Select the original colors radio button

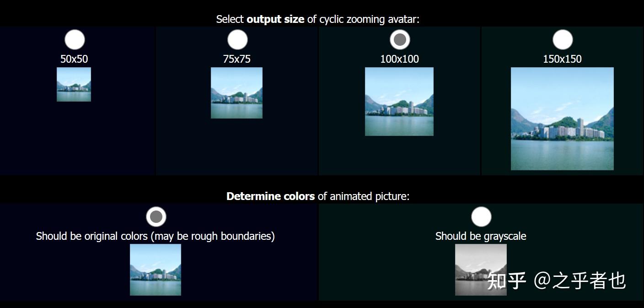[156, 216]
